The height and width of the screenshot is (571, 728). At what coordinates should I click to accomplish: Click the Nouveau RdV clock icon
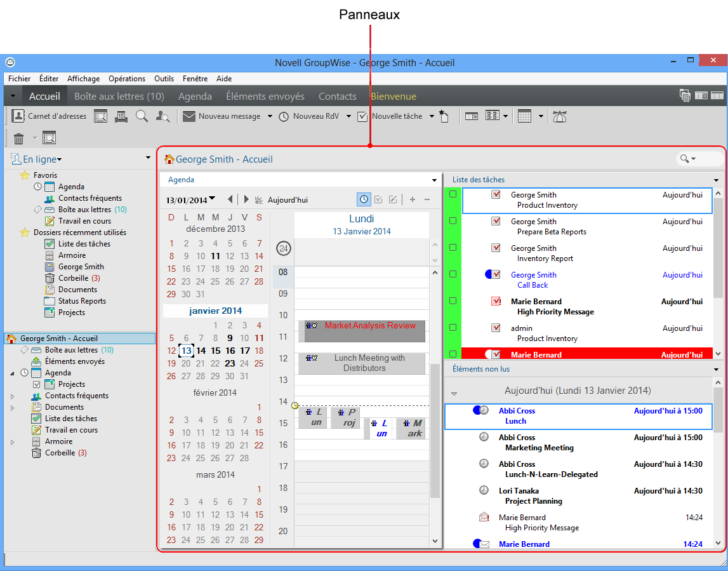[284, 117]
